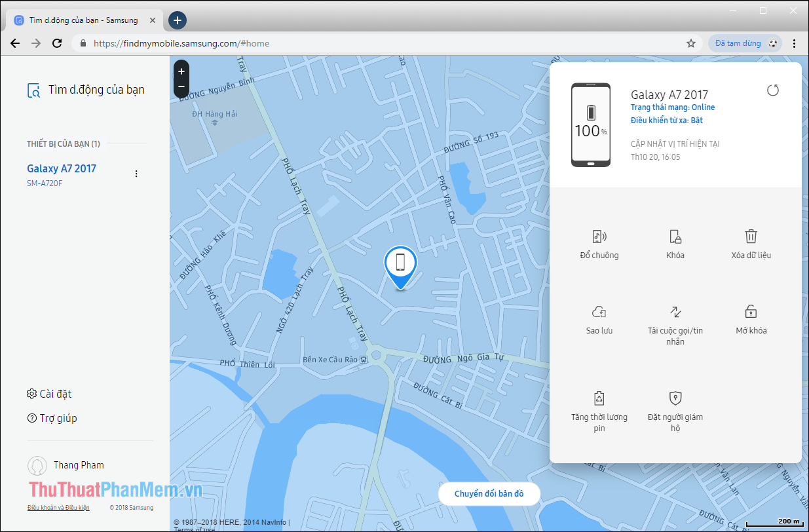Erase data with Xóa dữ liệu

click(x=751, y=244)
